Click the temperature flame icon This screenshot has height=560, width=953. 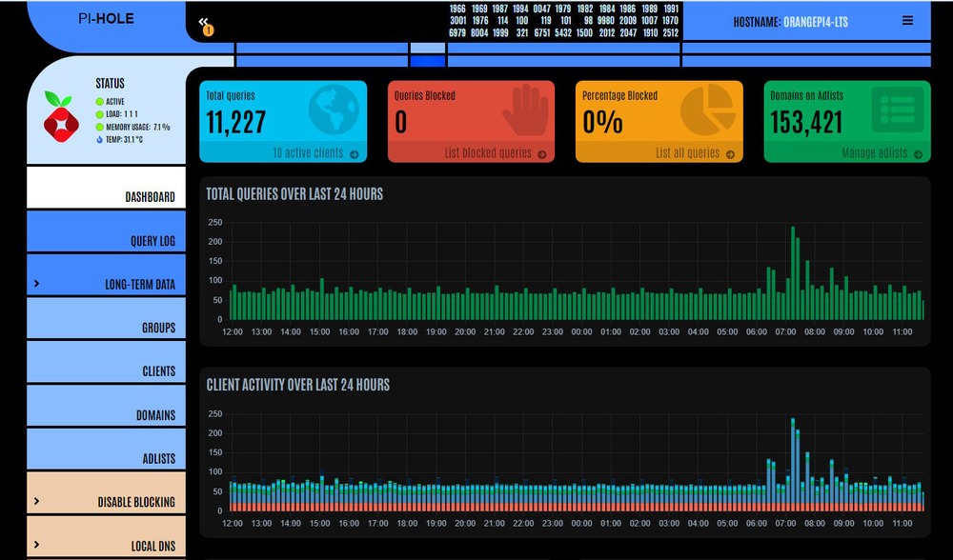coord(100,140)
